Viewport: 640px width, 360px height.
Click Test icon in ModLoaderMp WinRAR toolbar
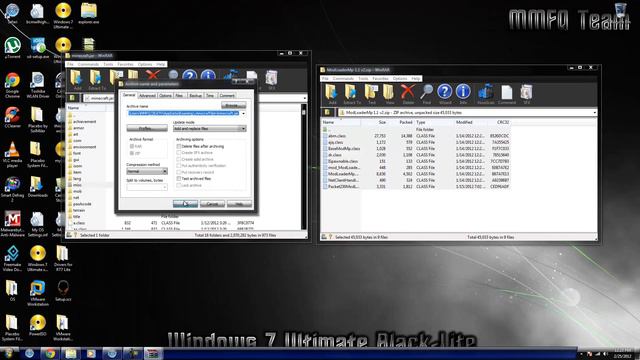[x=371, y=93]
